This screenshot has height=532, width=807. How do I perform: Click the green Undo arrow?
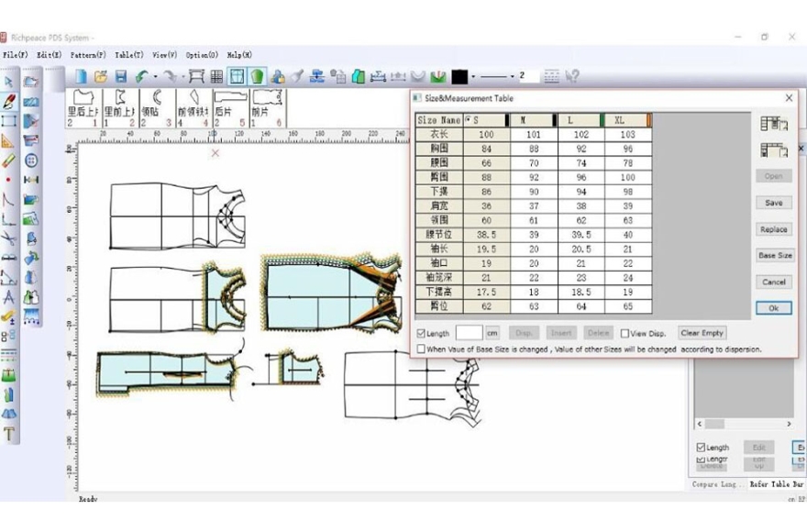click(142, 77)
